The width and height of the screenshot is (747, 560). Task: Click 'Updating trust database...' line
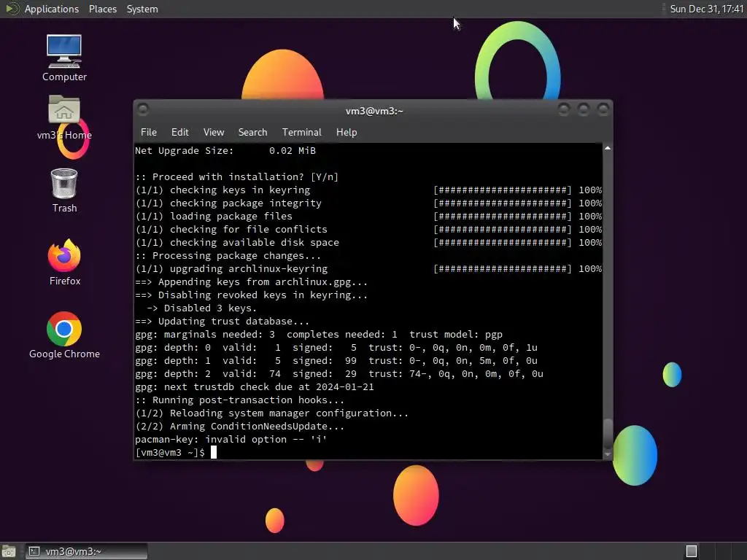click(x=222, y=321)
